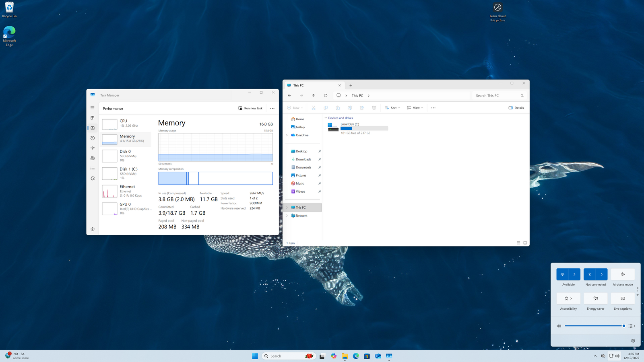Expand the Network tree item
644x362 pixels.
287,216
